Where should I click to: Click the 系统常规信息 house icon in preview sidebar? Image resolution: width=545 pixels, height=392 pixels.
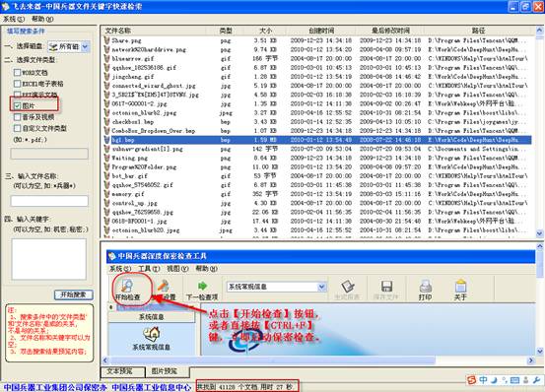pos(151,334)
